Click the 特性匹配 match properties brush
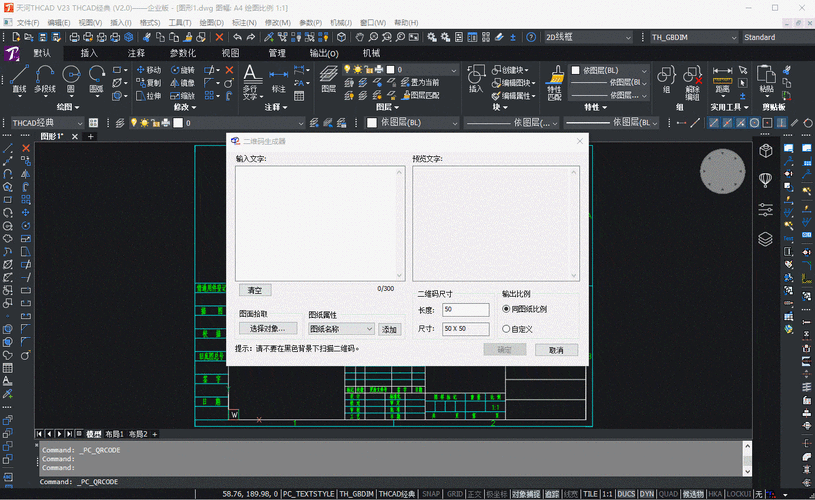This screenshot has width=815, height=500. point(555,82)
